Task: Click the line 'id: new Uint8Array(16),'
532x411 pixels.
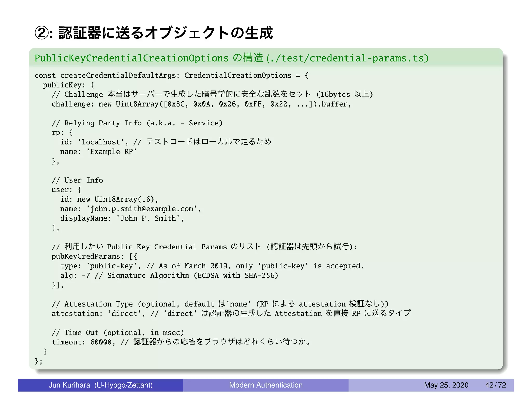Action: 109,199
